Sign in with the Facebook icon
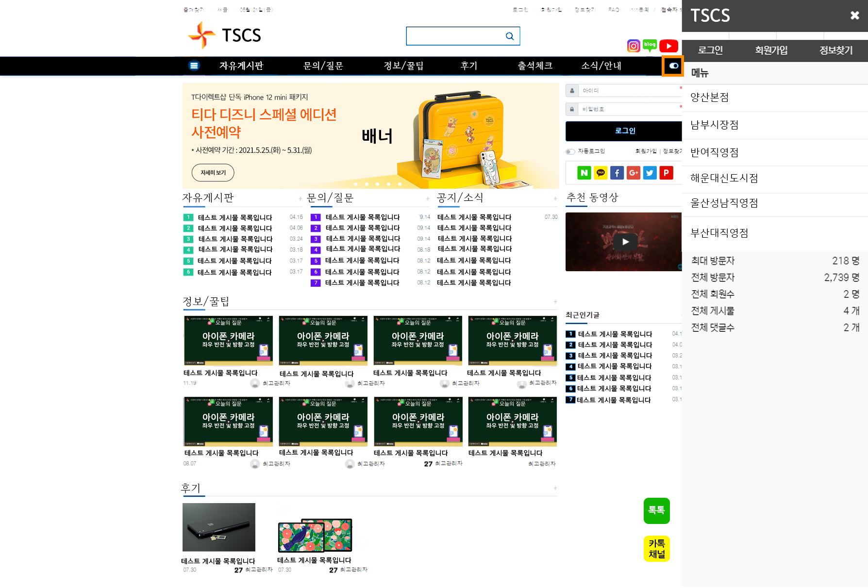868x588 pixels. (x=617, y=173)
